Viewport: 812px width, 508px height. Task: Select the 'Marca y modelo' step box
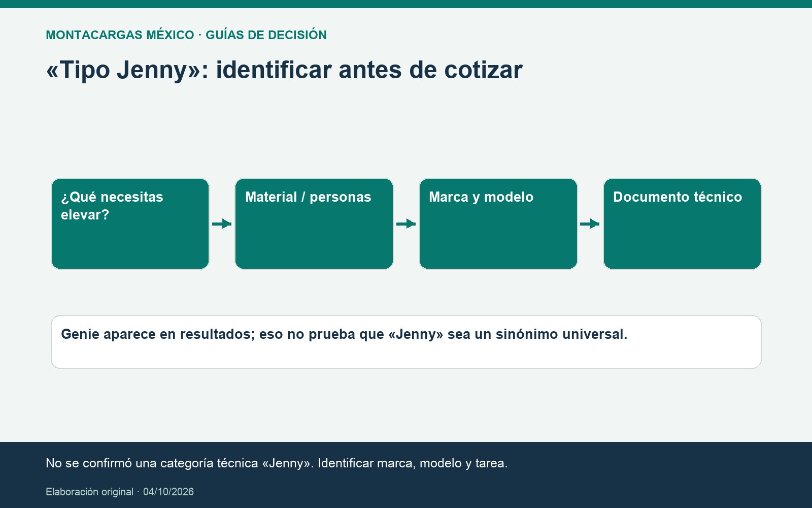pyautogui.click(x=498, y=224)
